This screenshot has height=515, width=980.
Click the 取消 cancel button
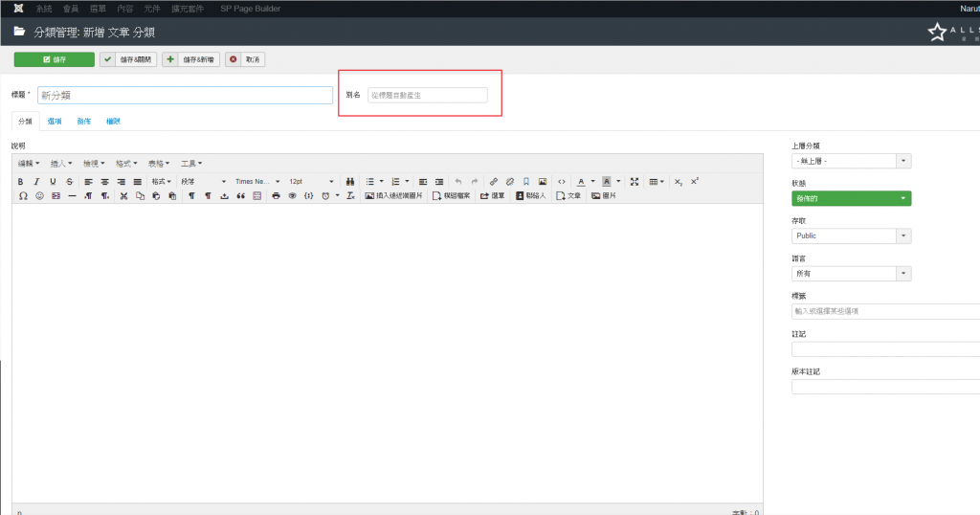245,59
